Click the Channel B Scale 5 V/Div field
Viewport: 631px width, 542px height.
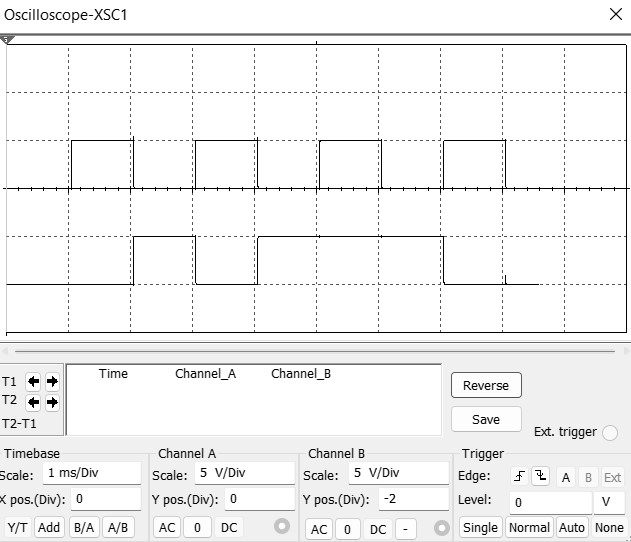pyautogui.click(x=398, y=473)
